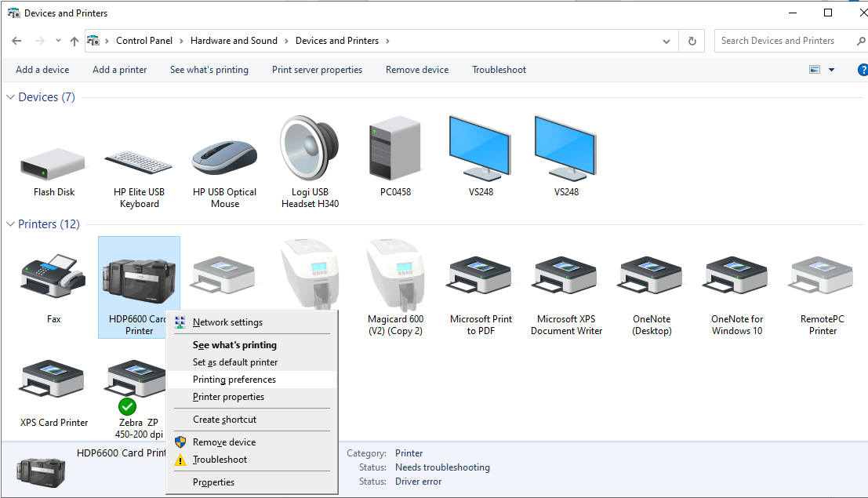Choose Set as default printer
This screenshot has height=498, width=868.
[252, 362]
